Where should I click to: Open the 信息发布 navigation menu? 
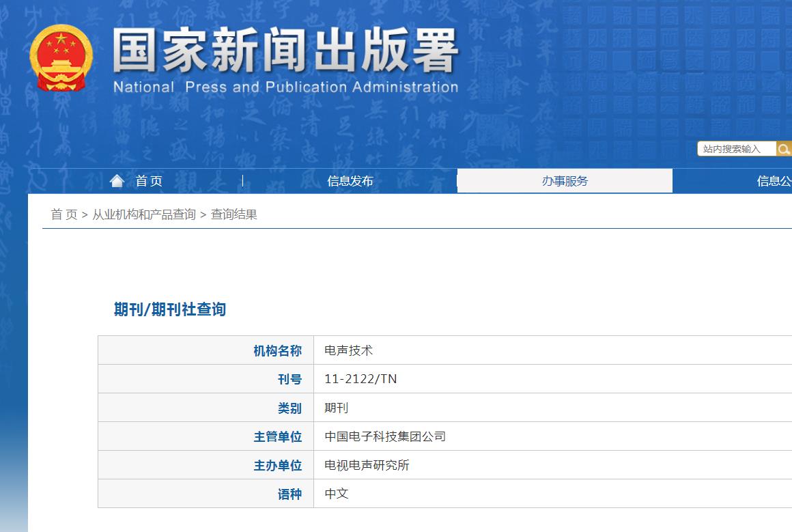[350, 181]
